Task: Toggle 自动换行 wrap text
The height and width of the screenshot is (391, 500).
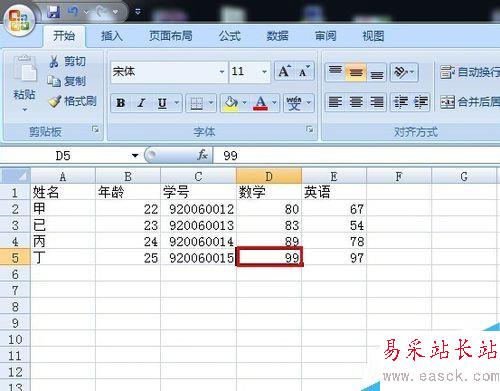Action: pos(469,72)
